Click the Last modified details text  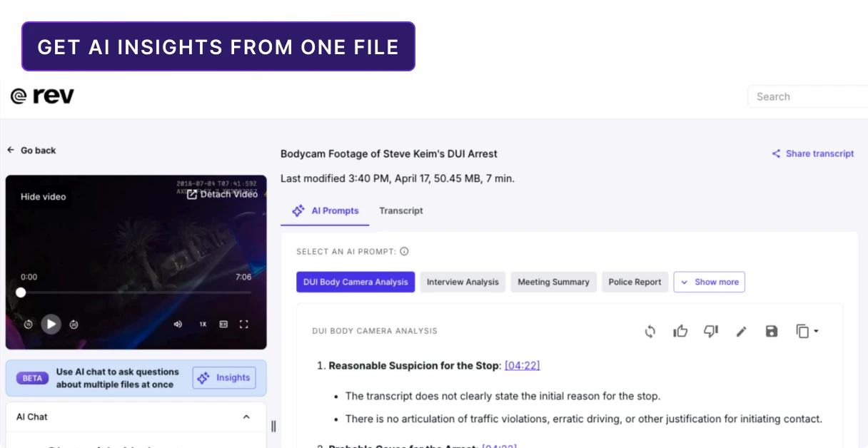pos(398,178)
